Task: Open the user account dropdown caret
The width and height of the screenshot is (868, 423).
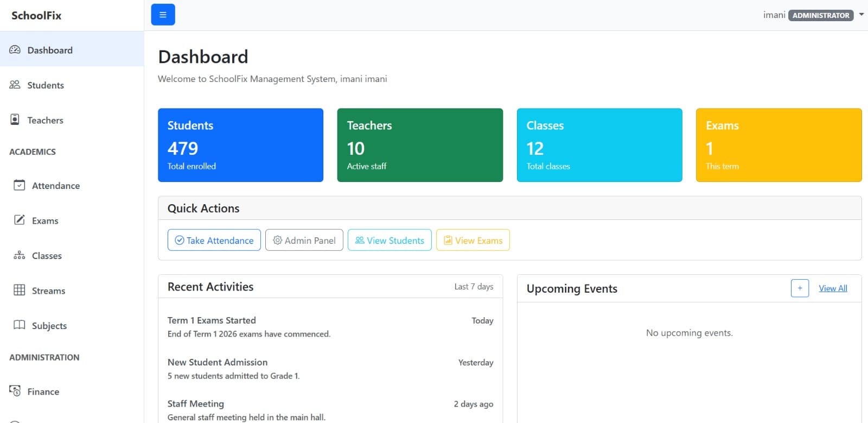Action: [x=861, y=15]
